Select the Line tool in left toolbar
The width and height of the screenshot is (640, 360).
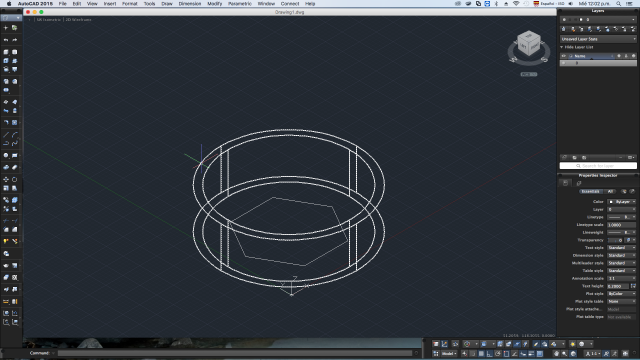[x=6, y=135]
